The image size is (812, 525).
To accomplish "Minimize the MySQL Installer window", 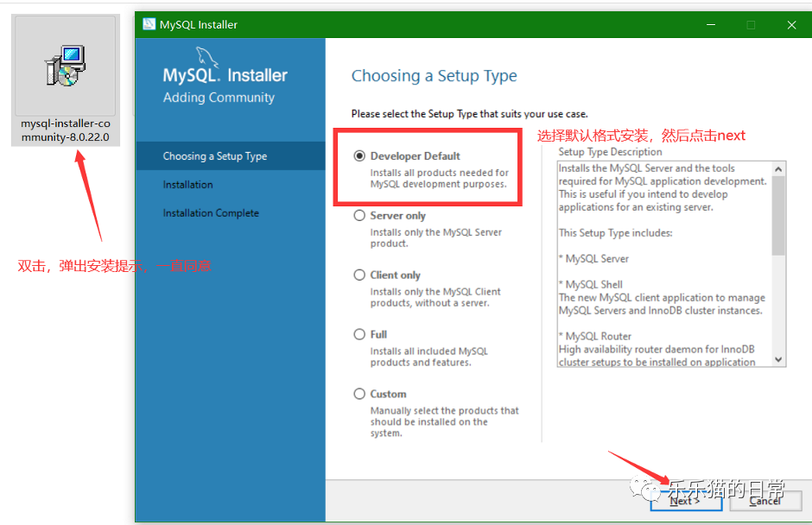I will coord(711,24).
